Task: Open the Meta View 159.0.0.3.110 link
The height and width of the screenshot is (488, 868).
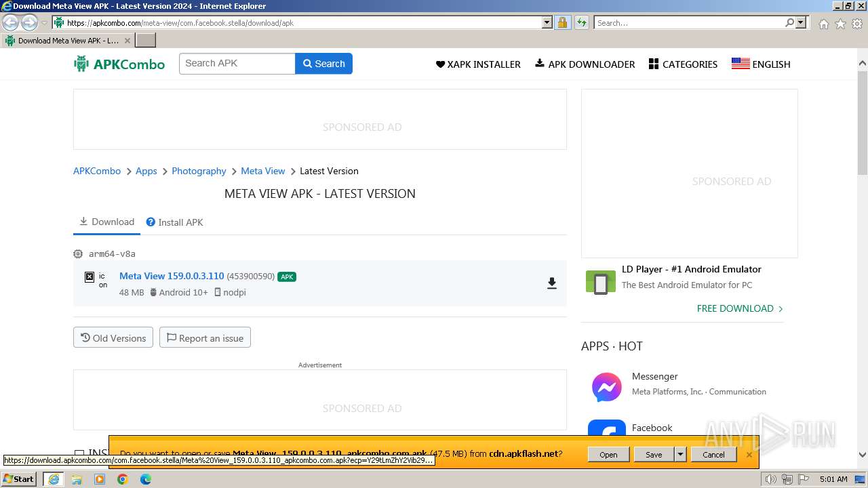Action: click(172, 276)
